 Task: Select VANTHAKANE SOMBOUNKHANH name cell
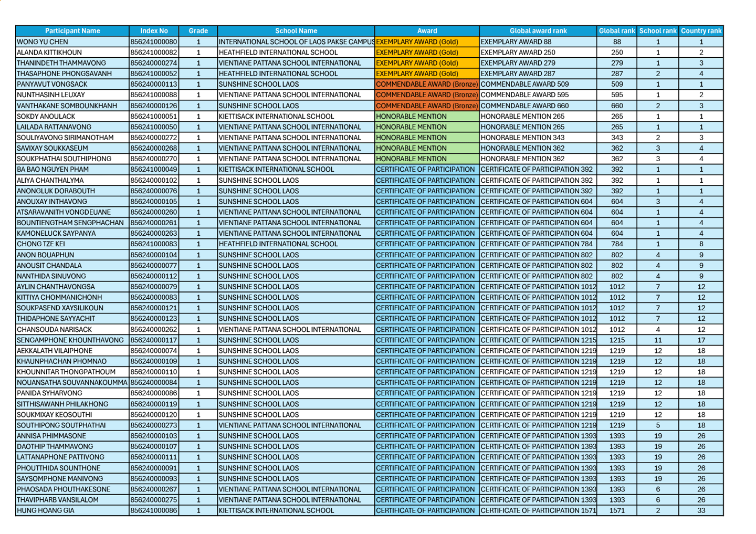72,106
